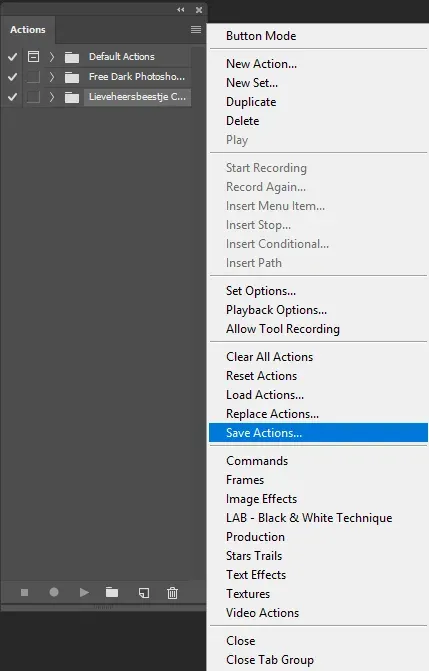This screenshot has width=429, height=671.
Task: Toggle checkmark for Free Dark Photoshop set
Action: [x=13, y=77]
